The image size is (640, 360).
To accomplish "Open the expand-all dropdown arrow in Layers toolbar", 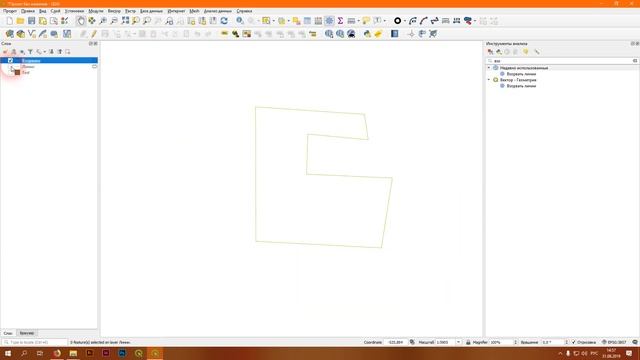I will pyautogui.click(x=44, y=52).
